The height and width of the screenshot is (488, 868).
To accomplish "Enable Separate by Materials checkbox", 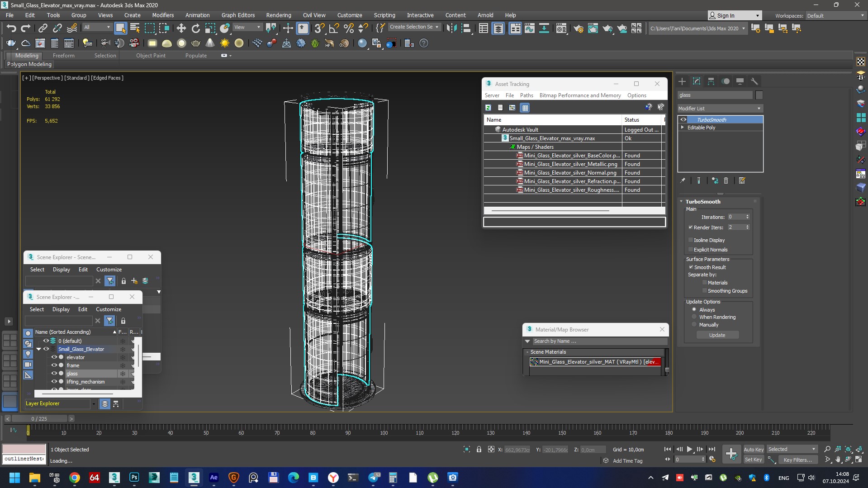I will click(x=705, y=283).
